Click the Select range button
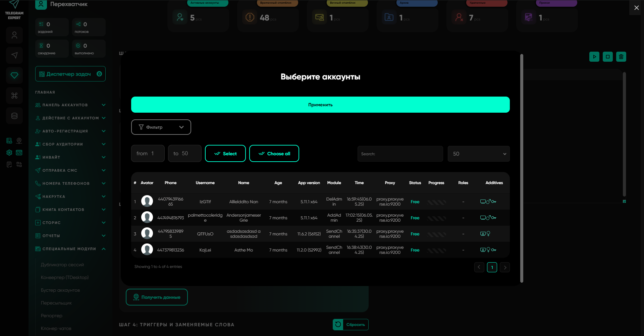The width and height of the screenshot is (644, 336). (x=225, y=154)
